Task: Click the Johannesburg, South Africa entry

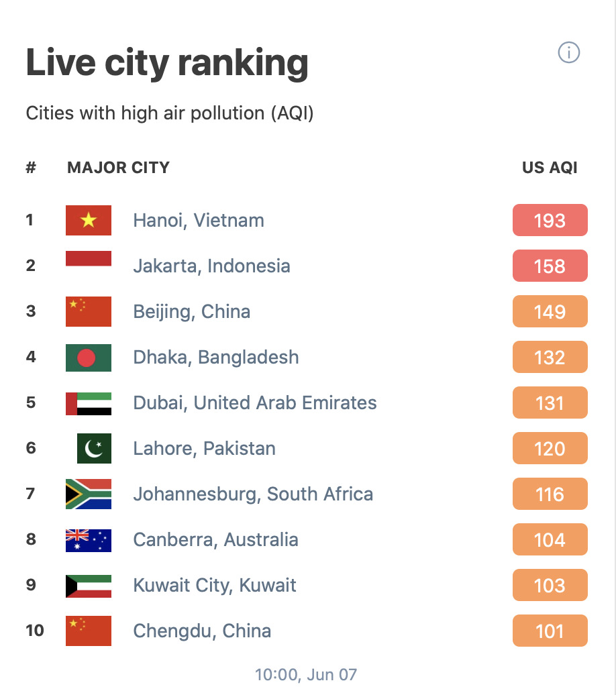Action: pos(253,494)
